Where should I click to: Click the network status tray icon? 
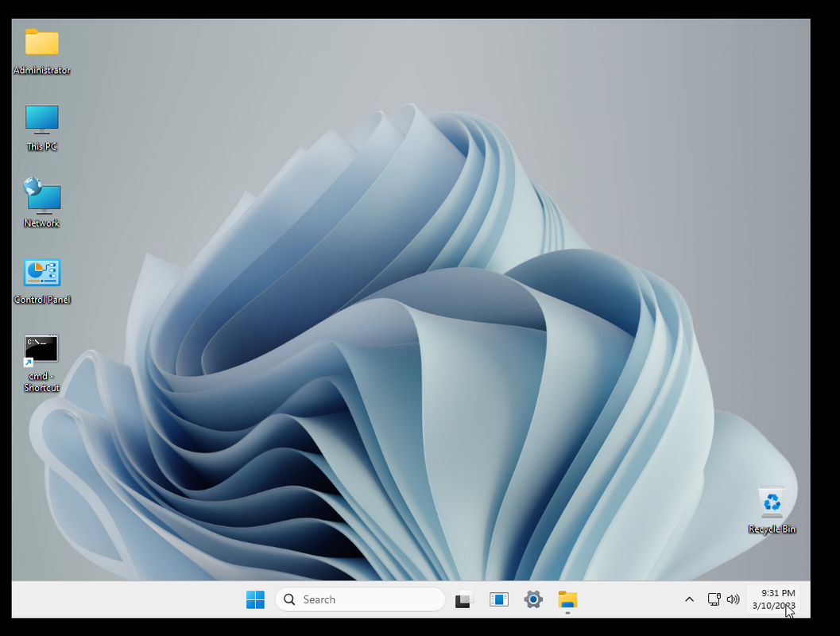tap(714, 599)
